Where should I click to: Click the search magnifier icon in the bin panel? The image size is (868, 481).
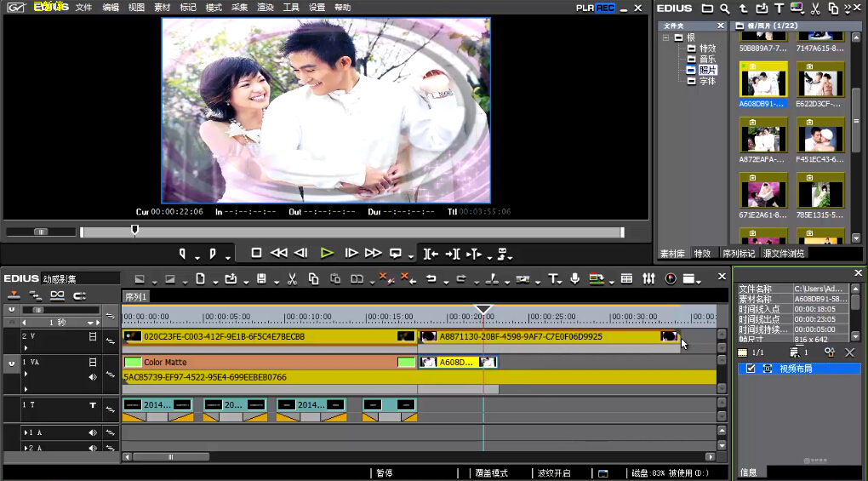click(725, 9)
